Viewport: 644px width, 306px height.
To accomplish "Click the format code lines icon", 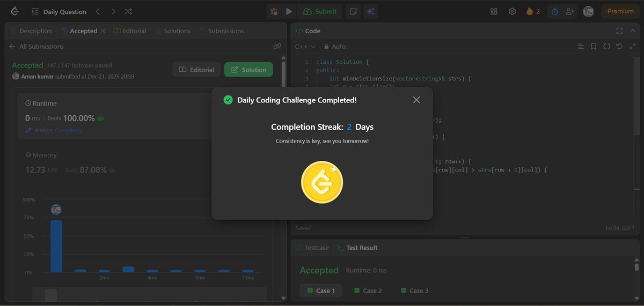I will [581, 47].
